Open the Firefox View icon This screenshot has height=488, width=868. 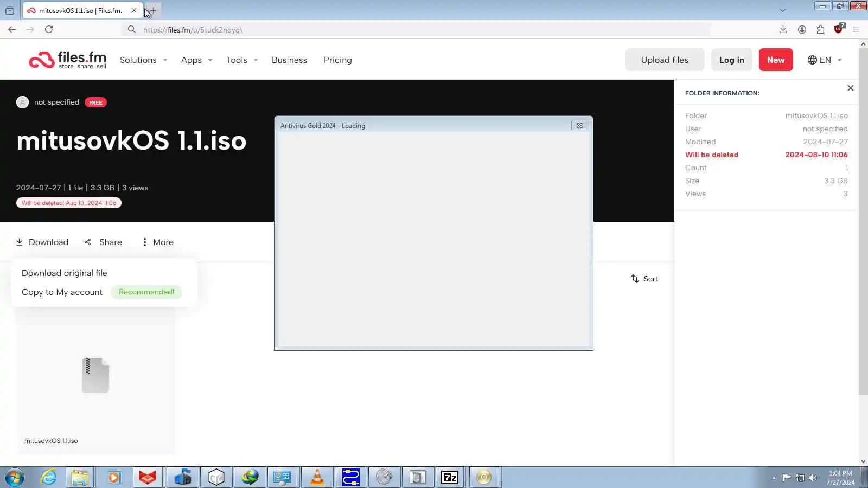(10, 10)
